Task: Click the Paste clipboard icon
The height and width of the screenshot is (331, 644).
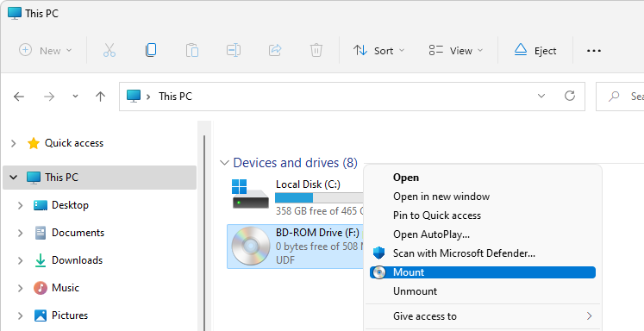Action: point(192,51)
